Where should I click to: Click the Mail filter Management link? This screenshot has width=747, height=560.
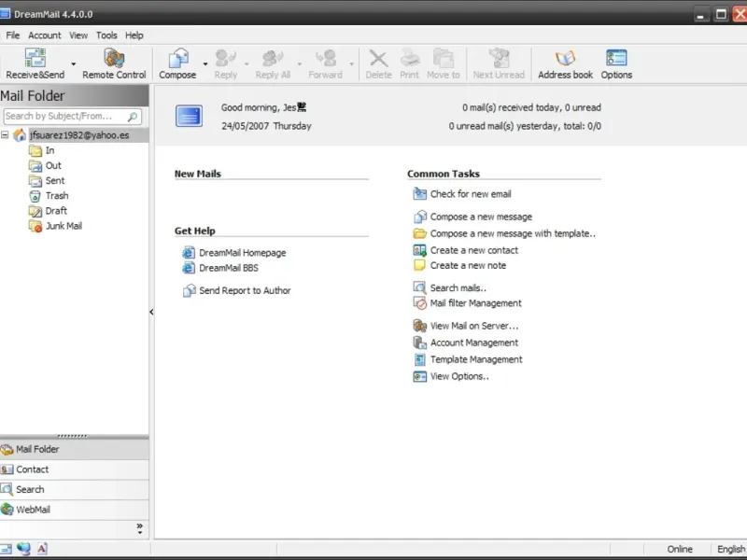coord(475,303)
